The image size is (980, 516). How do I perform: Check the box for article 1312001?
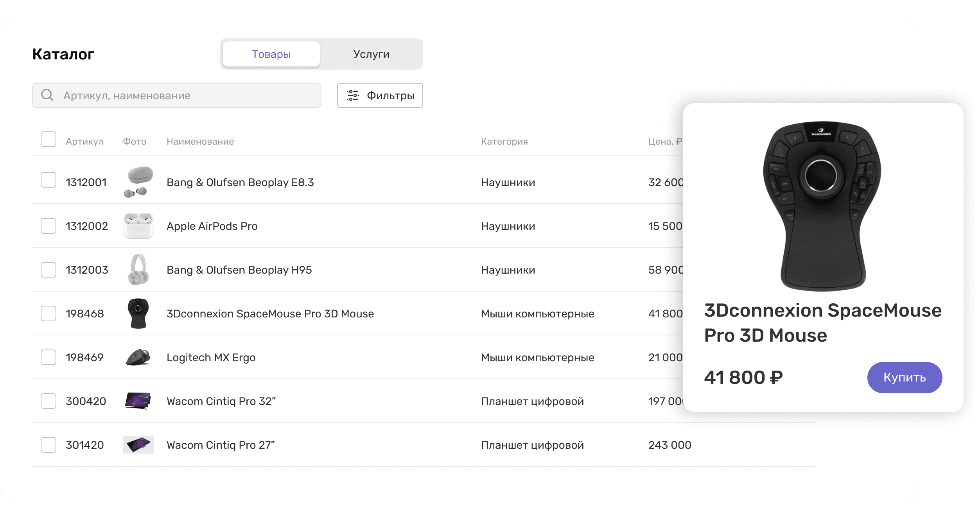(x=48, y=180)
